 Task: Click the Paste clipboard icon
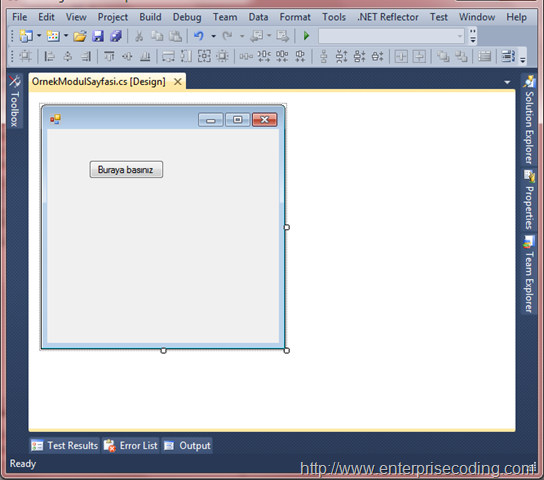[175, 36]
